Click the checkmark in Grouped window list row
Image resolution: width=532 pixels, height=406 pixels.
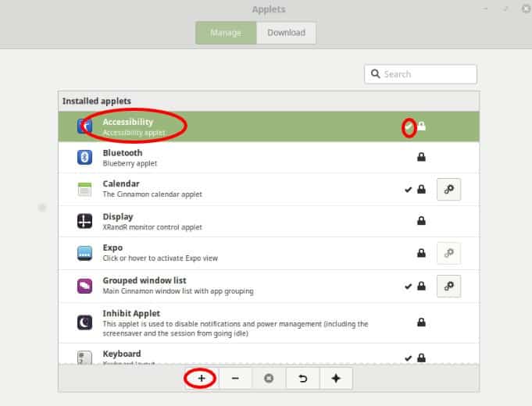click(x=408, y=287)
